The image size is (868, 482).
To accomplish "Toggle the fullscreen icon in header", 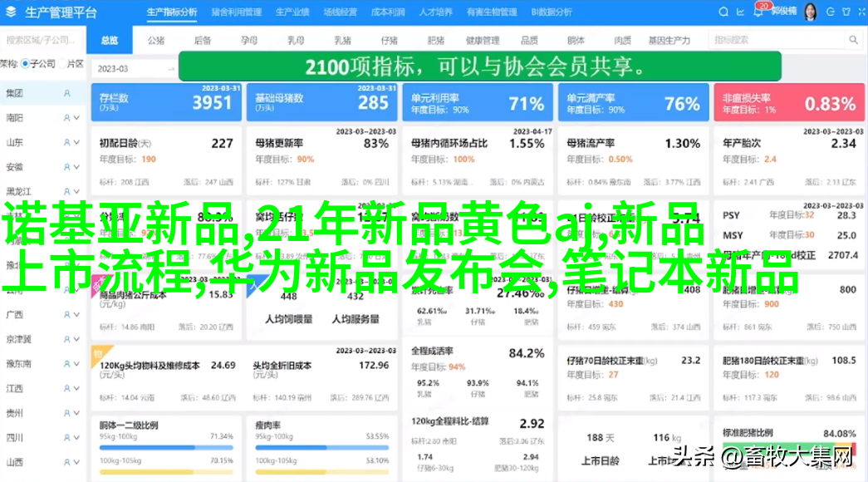I will tap(861, 12).
